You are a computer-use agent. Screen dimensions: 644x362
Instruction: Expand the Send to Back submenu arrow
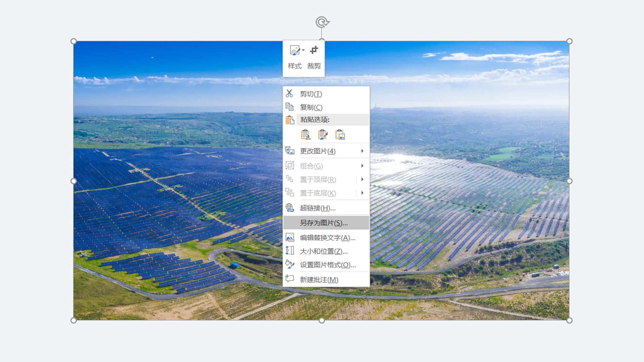[362, 193]
